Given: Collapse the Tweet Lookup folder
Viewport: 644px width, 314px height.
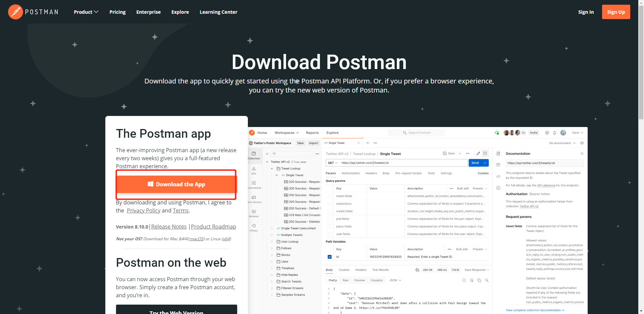Looking at the screenshot, I should [x=272, y=169].
